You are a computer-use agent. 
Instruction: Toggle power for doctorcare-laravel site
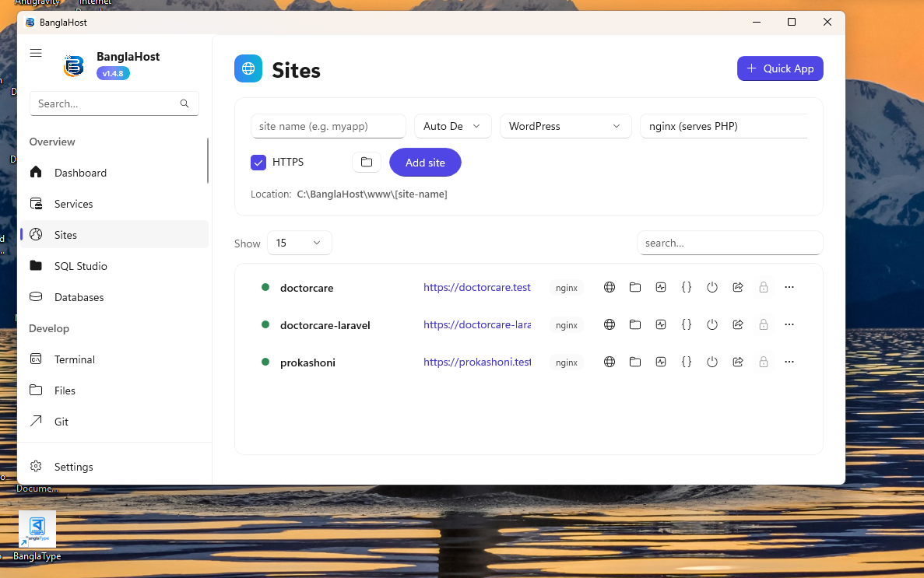click(711, 324)
